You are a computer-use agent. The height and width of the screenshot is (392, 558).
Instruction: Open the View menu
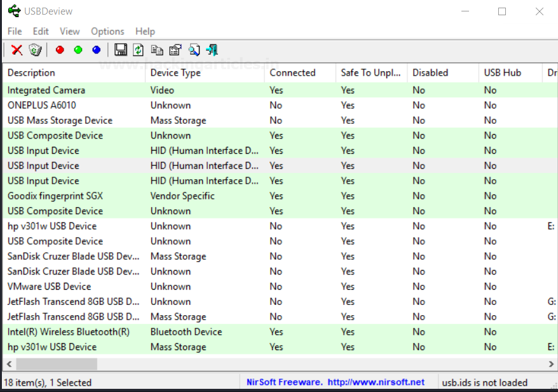pyautogui.click(x=70, y=31)
